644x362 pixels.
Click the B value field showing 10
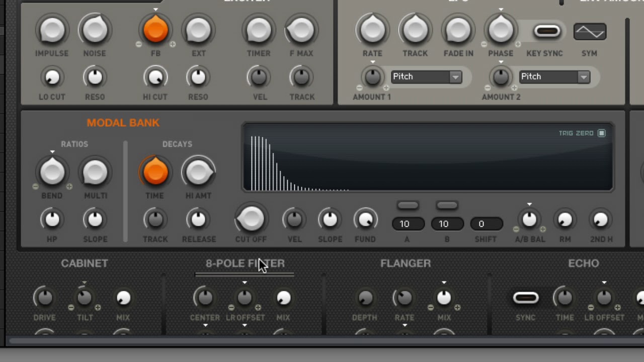pos(447,224)
